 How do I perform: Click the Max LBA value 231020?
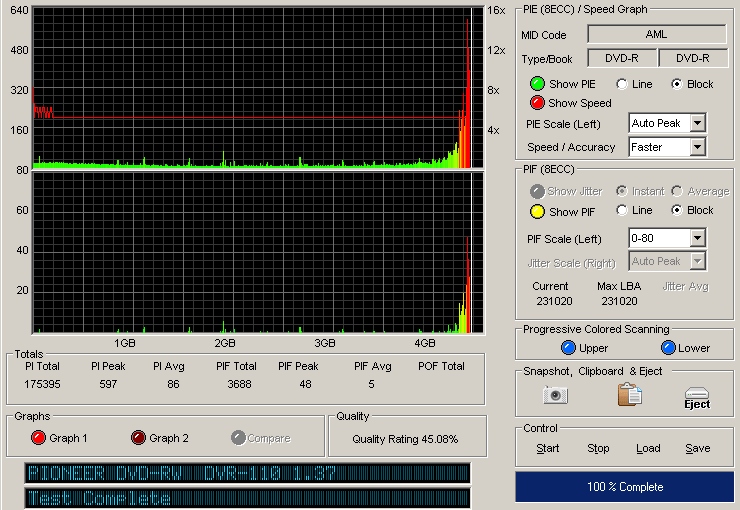pyautogui.click(x=619, y=301)
